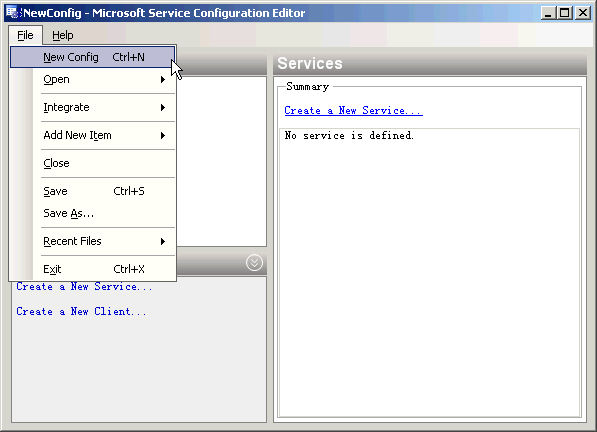Expand the Open submenu
Image resolution: width=597 pixels, height=432 pixels.
[93, 79]
